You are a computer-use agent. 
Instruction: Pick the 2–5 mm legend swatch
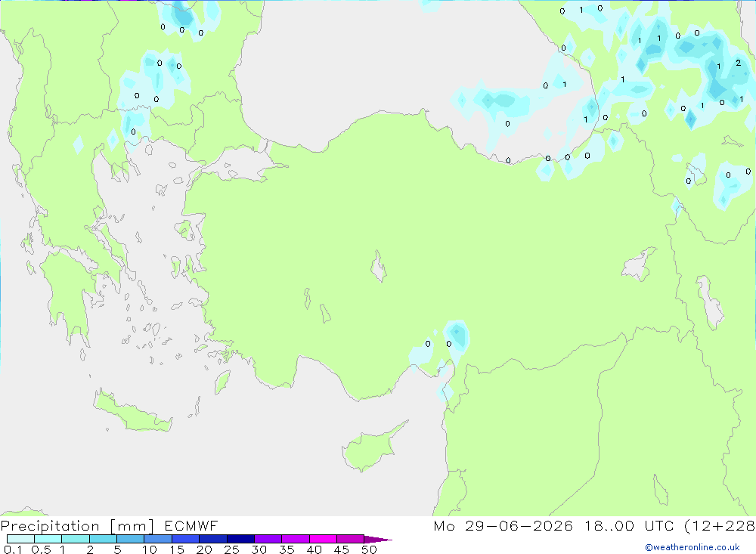click(x=103, y=539)
